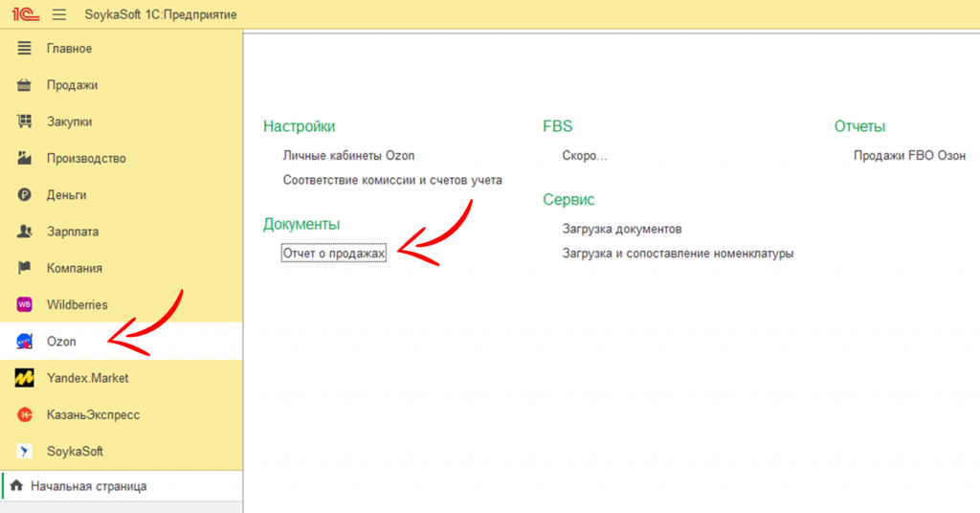Open Продажи FBO Озон report
Screen dimensions: 980x513
click(x=909, y=155)
